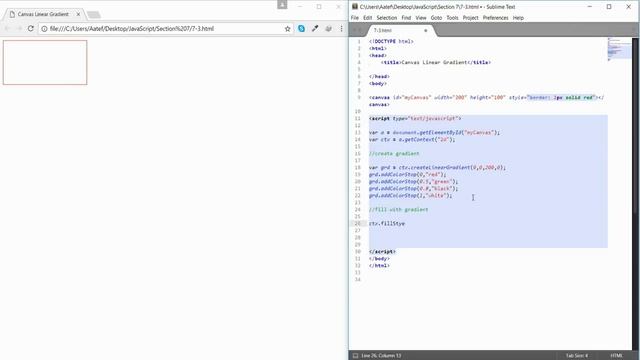Place cursor on ctx.fillStye line
640x360 pixels.
[x=387, y=224]
